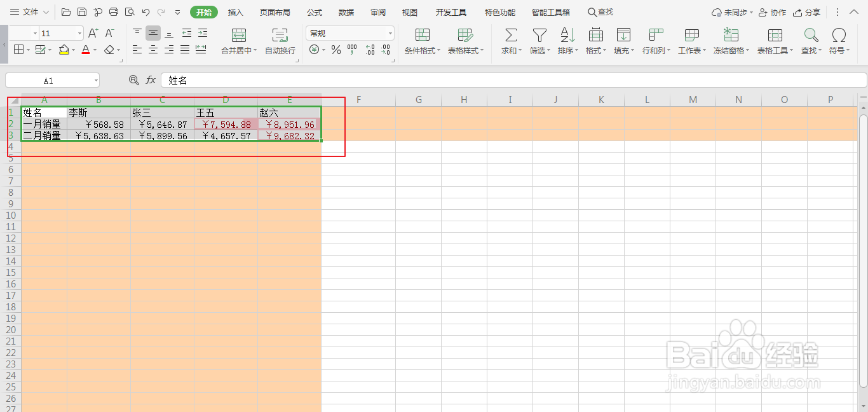The height and width of the screenshot is (412, 868).
Task: Toggle middle vertical alignment
Action: point(153,33)
